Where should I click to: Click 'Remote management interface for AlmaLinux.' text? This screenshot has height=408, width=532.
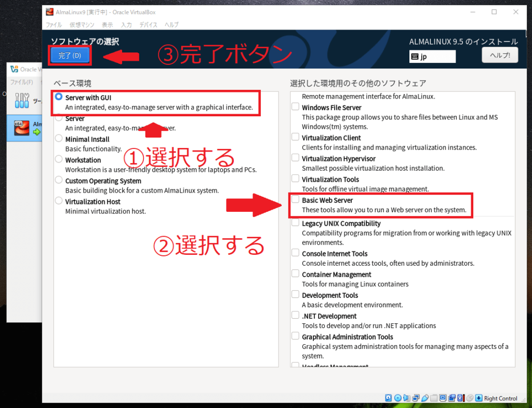pyautogui.click(x=368, y=97)
